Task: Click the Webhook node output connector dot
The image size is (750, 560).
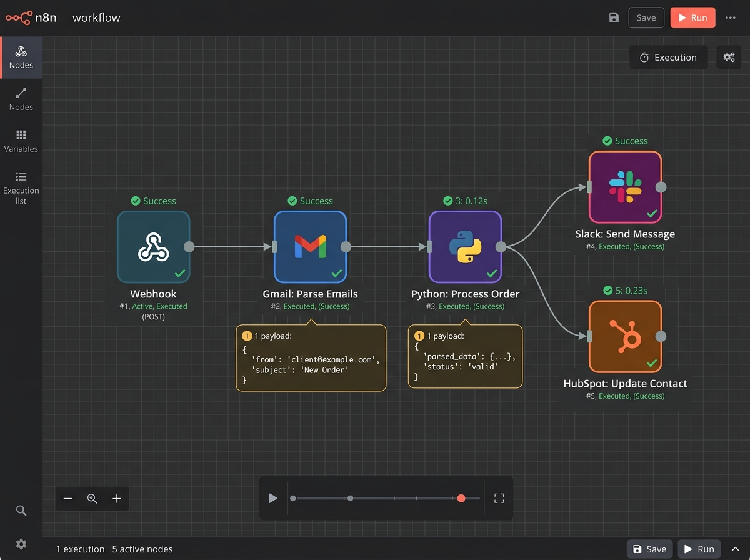Action: coord(189,247)
